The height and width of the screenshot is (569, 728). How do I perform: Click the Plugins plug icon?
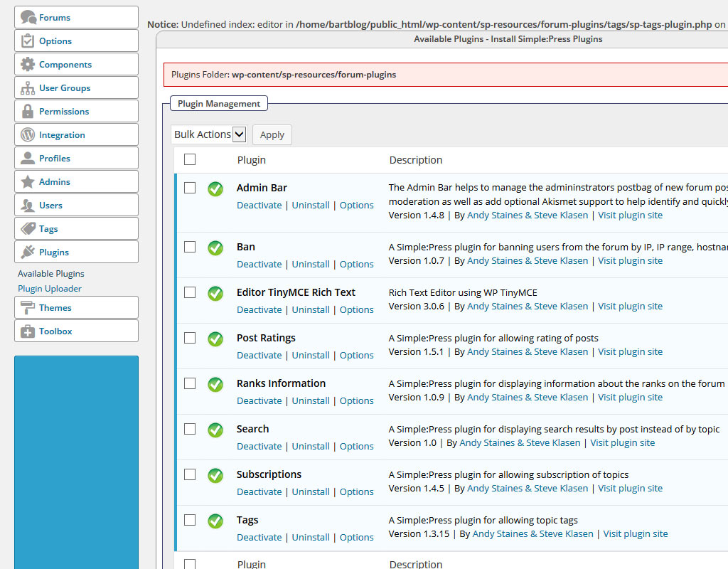pyautogui.click(x=28, y=252)
